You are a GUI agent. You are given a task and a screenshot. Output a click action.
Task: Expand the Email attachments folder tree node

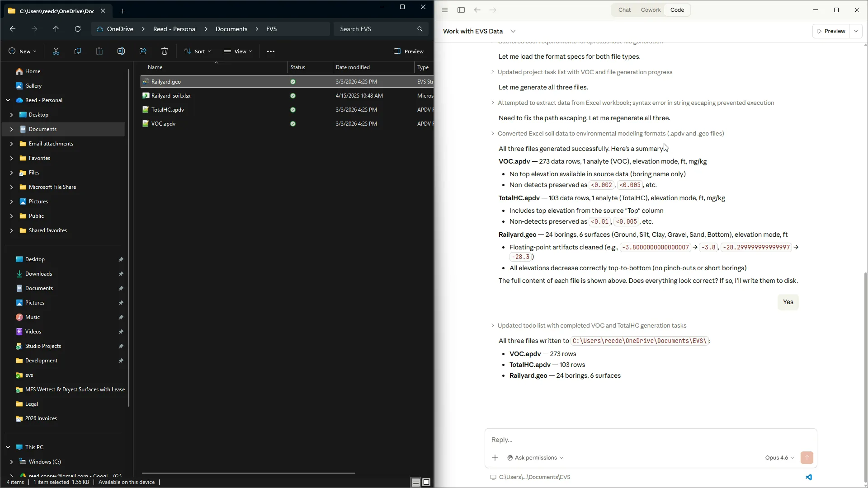click(11, 144)
